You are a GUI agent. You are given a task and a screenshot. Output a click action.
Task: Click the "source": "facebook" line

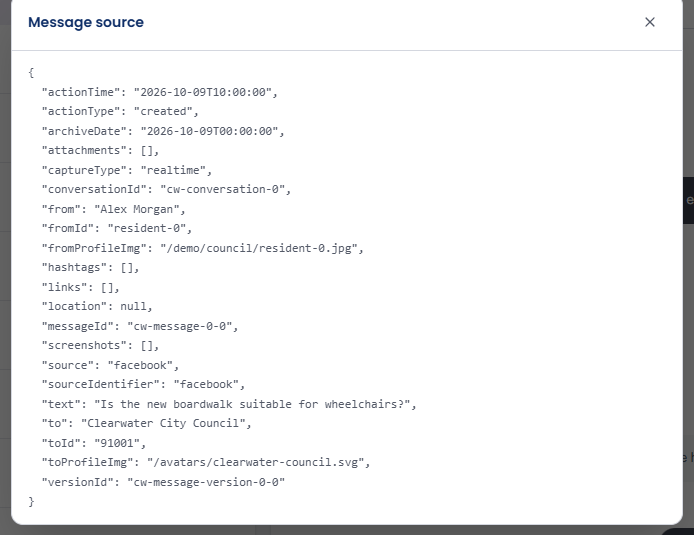pyautogui.click(x=110, y=365)
